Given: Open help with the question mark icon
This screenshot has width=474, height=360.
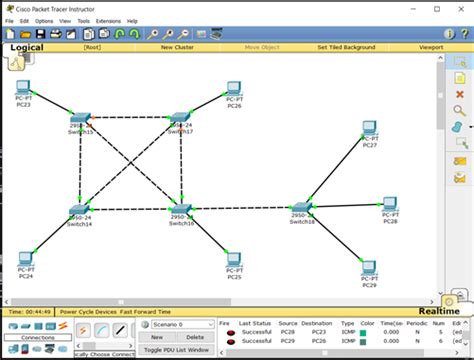Looking at the screenshot, I should pos(464,34).
